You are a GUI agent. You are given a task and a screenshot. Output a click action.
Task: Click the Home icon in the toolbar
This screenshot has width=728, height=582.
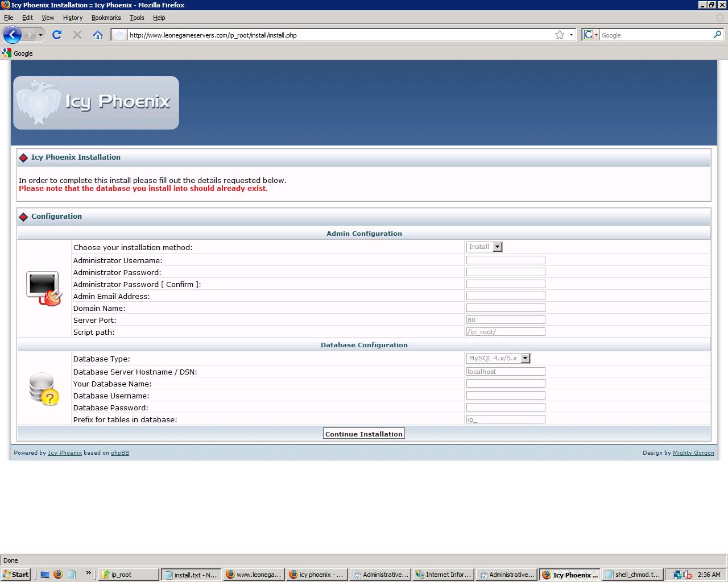click(98, 35)
